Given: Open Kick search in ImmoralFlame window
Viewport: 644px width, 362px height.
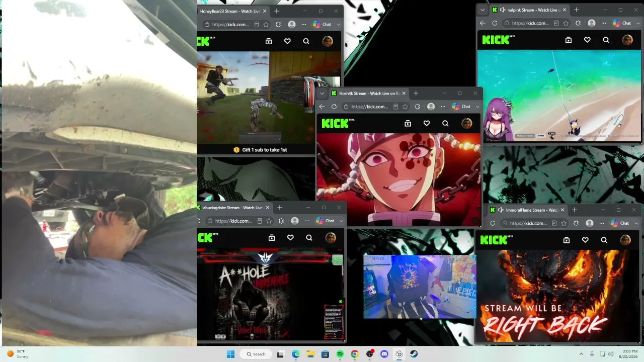Looking at the screenshot, I should tap(604, 240).
